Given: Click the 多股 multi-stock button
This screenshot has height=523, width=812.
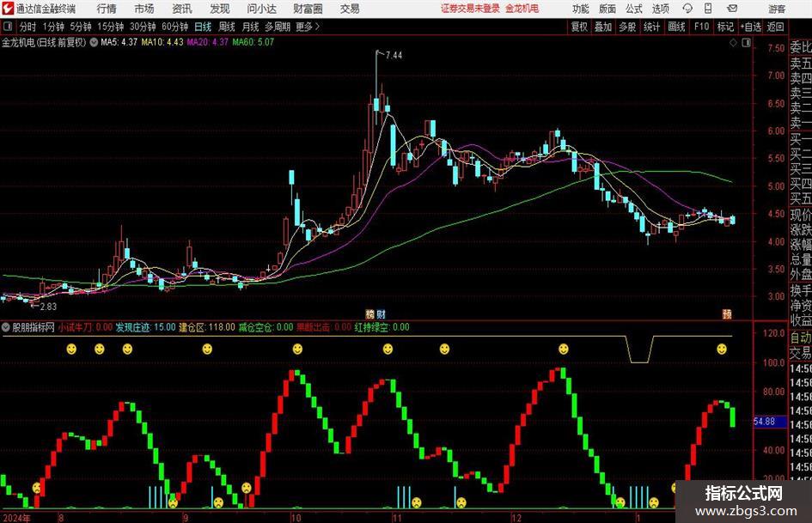Looking at the screenshot, I should 627,27.
